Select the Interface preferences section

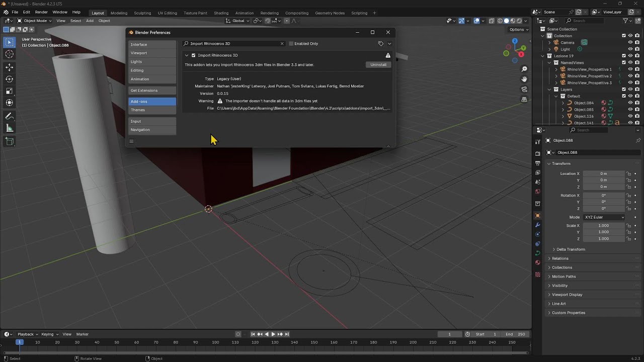click(152, 45)
